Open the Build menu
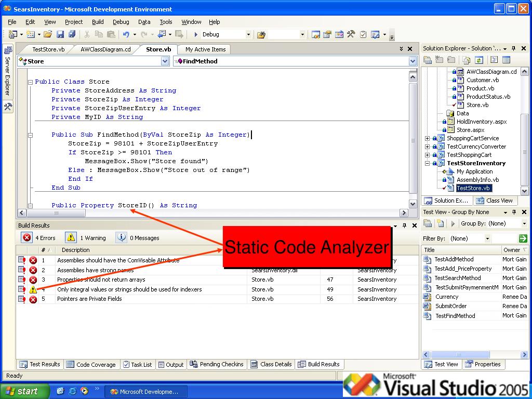 pos(98,22)
